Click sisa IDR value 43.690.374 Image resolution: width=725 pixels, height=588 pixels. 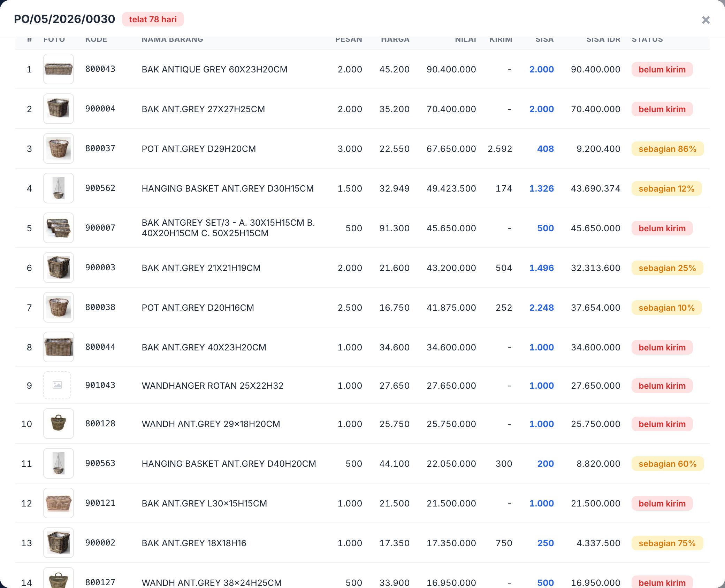[x=596, y=188]
